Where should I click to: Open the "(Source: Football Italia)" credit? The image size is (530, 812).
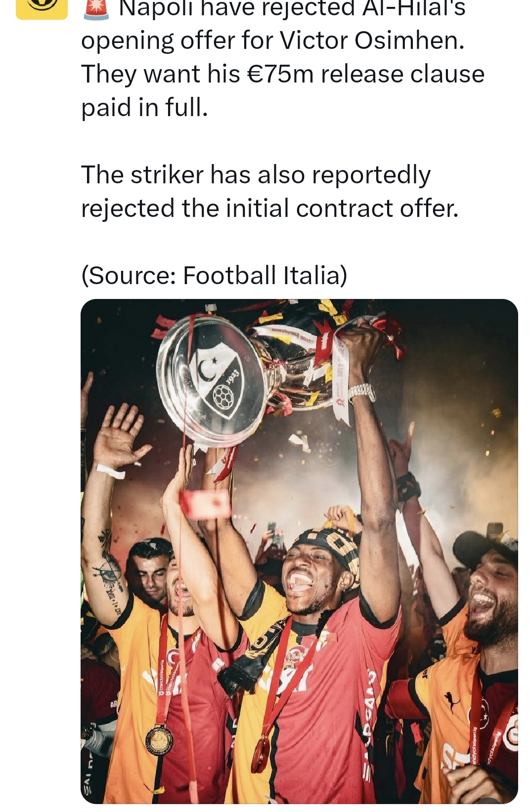(x=214, y=275)
